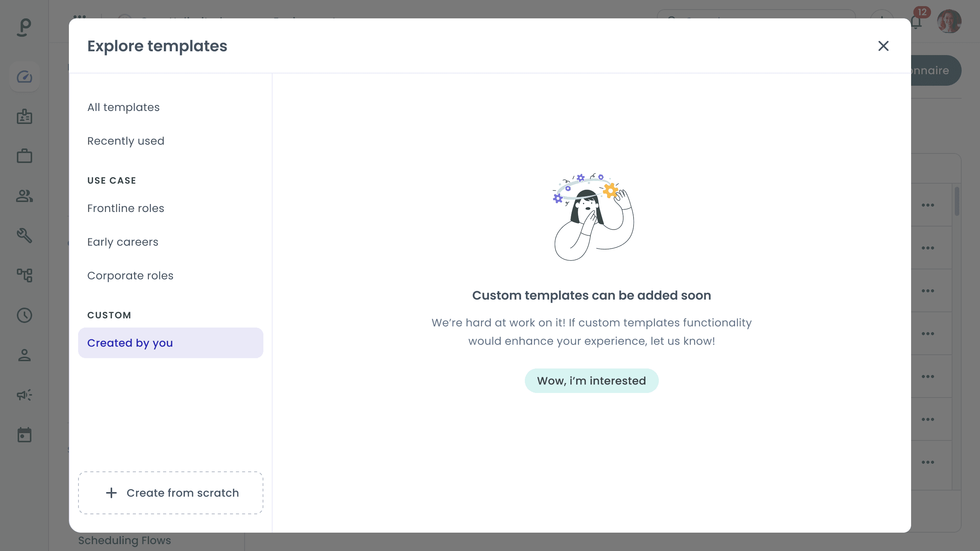
Task: Click the calendar icon in sidebar
Action: (x=24, y=435)
